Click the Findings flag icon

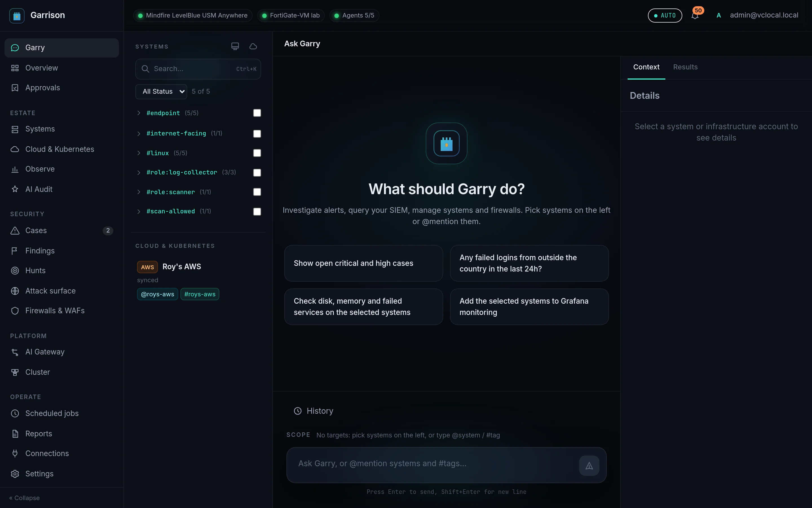pyautogui.click(x=15, y=251)
